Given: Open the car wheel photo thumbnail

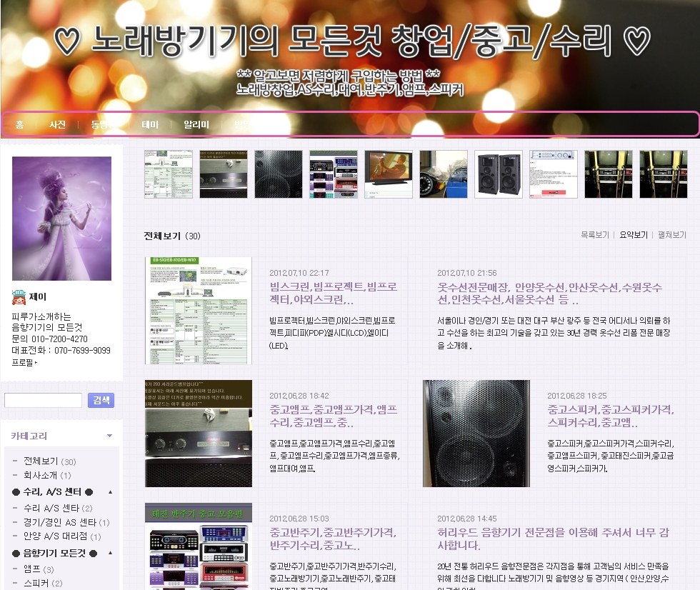Looking at the screenshot, I should pos(443,174).
